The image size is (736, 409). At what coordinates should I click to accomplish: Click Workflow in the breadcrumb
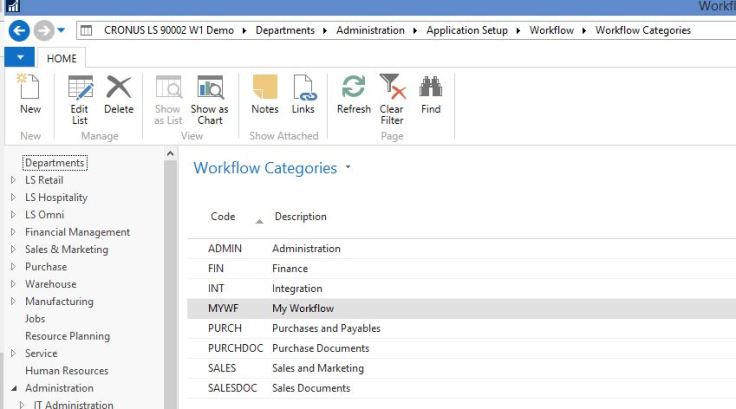pyautogui.click(x=552, y=31)
